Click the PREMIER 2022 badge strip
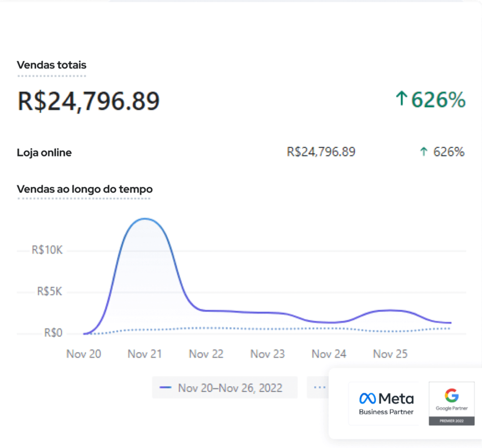The image size is (482, 448). pos(451,421)
